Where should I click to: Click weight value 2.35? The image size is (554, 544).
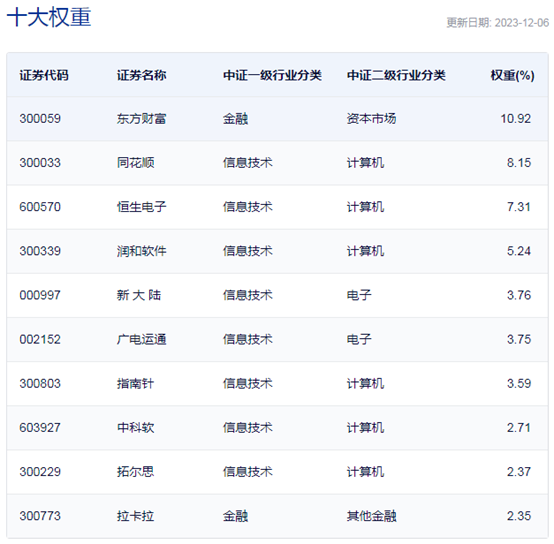click(519, 516)
